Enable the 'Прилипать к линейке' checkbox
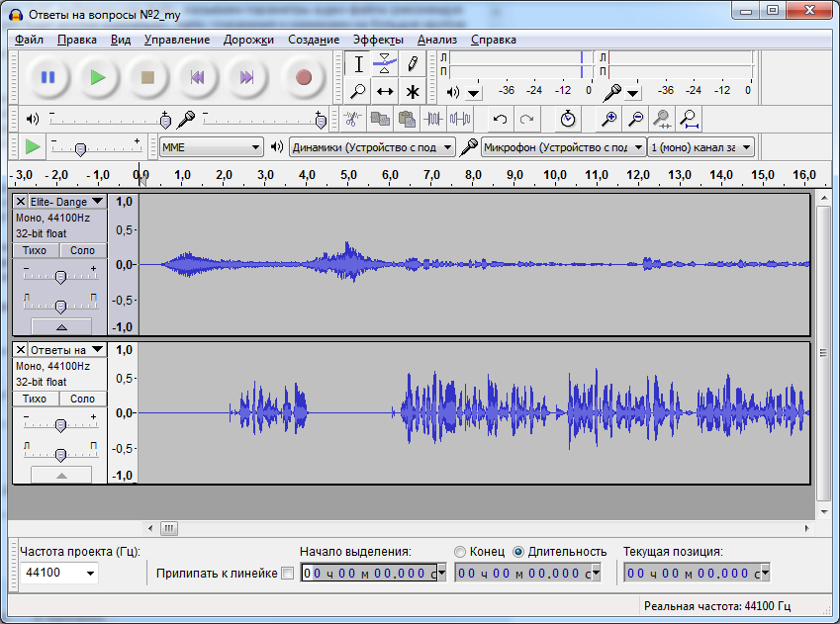Image resolution: width=840 pixels, height=624 pixels. [288, 574]
